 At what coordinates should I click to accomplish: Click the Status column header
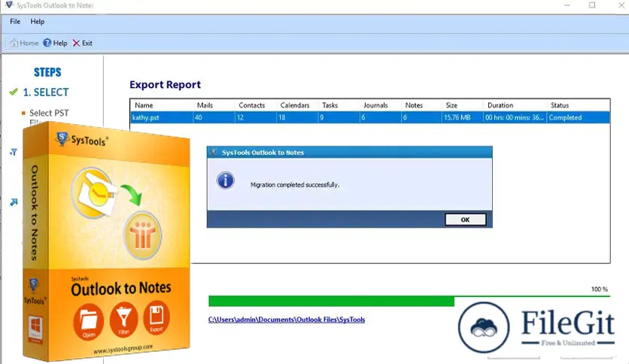[560, 105]
